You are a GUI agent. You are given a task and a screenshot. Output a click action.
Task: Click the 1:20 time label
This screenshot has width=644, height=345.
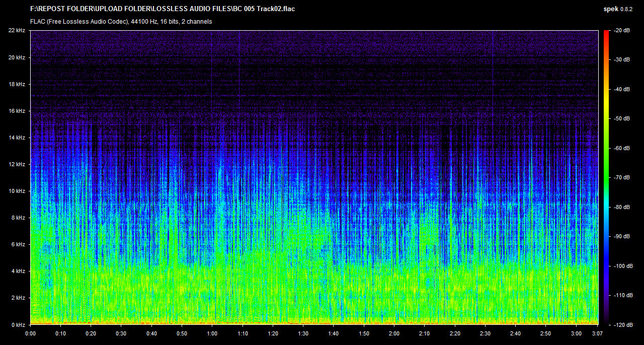[273, 333]
